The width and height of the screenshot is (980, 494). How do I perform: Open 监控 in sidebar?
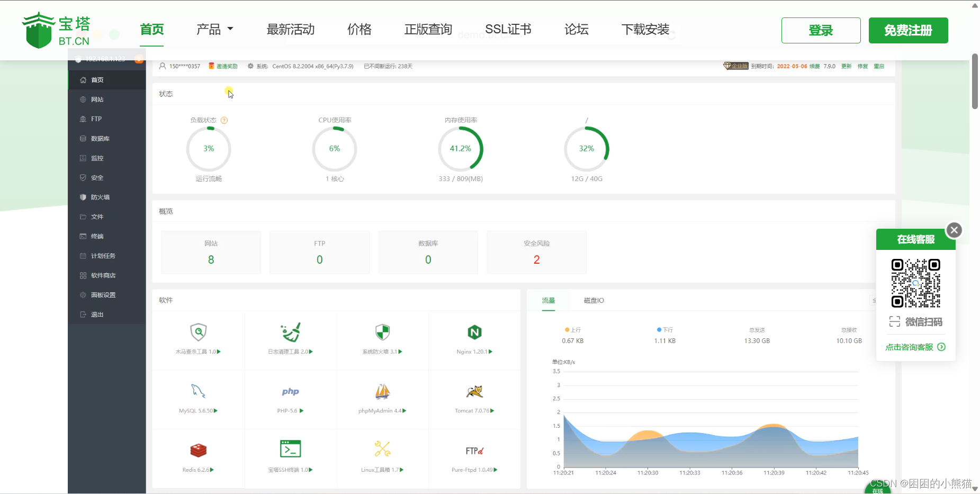[x=107, y=158]
